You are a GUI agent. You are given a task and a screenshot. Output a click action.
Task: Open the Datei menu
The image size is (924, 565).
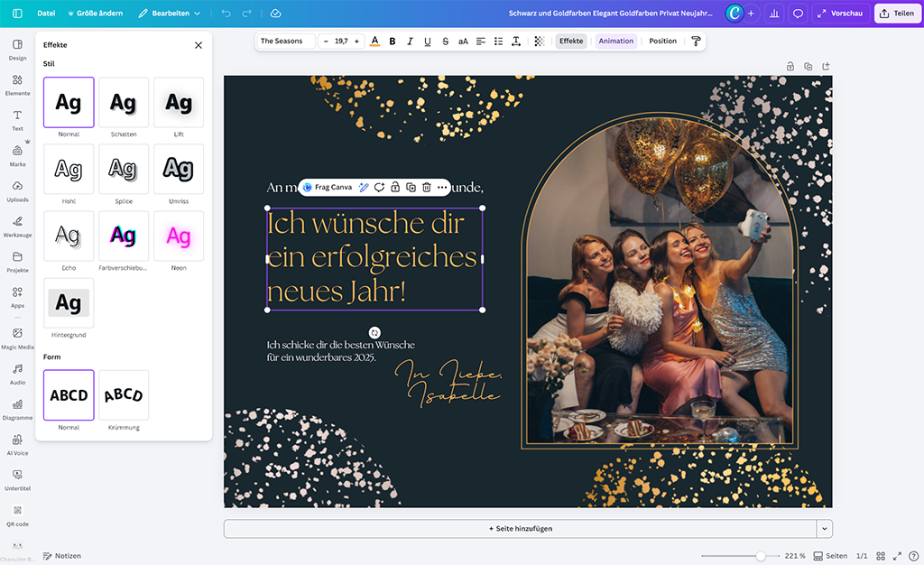[x=46, y=13]
